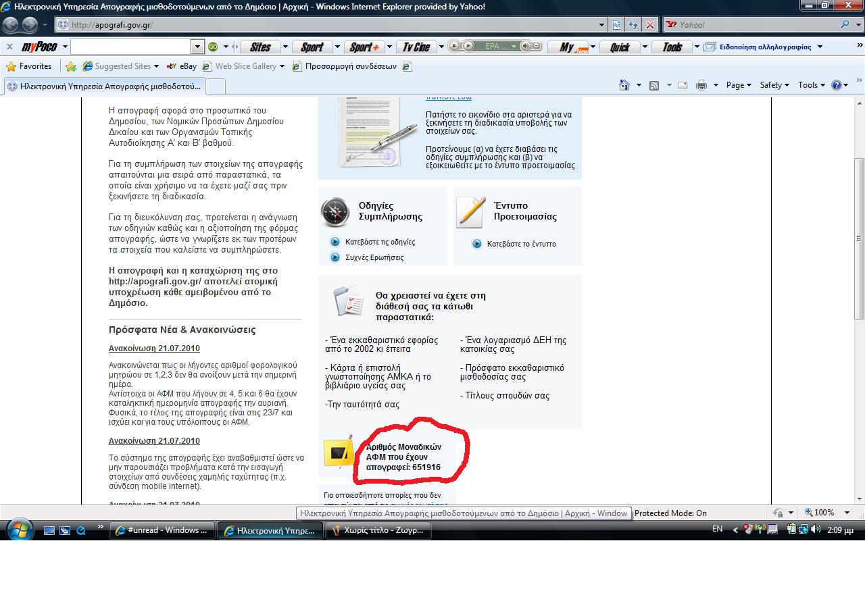The width and height of the screenshot is (865, 616).
Task: Expand the Sites button dropdown arrow
Action: coord(285,47)
